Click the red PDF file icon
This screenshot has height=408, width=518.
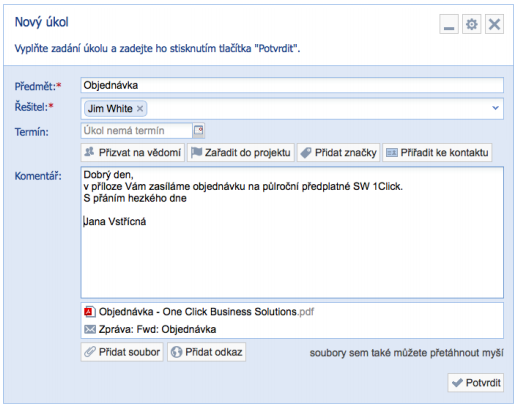point(89,312)
